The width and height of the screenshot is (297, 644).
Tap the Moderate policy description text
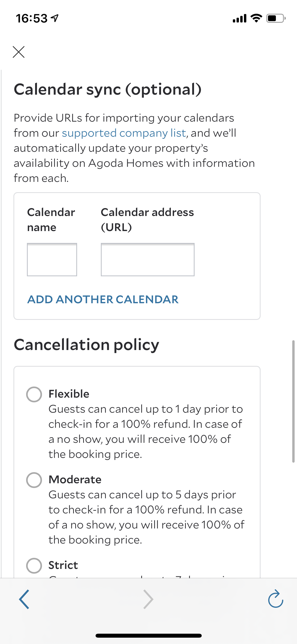tap(146, 517)
